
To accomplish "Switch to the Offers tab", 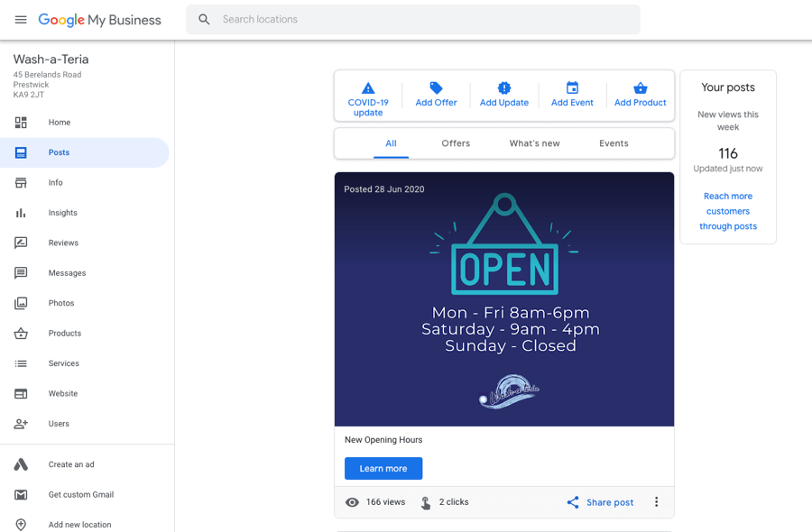I will 456,143.
